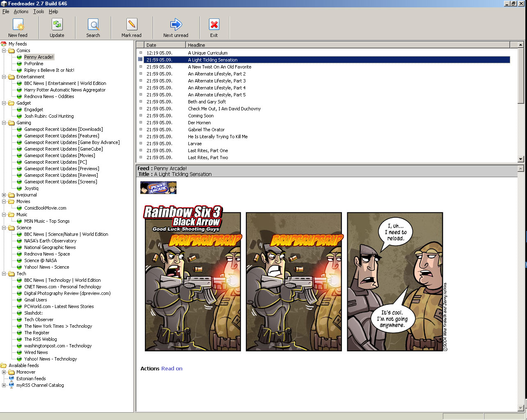Screen dimensions: 527x420
Task: Click the feed icon beside National Geographic News
Action: click(x=19, y=247)
